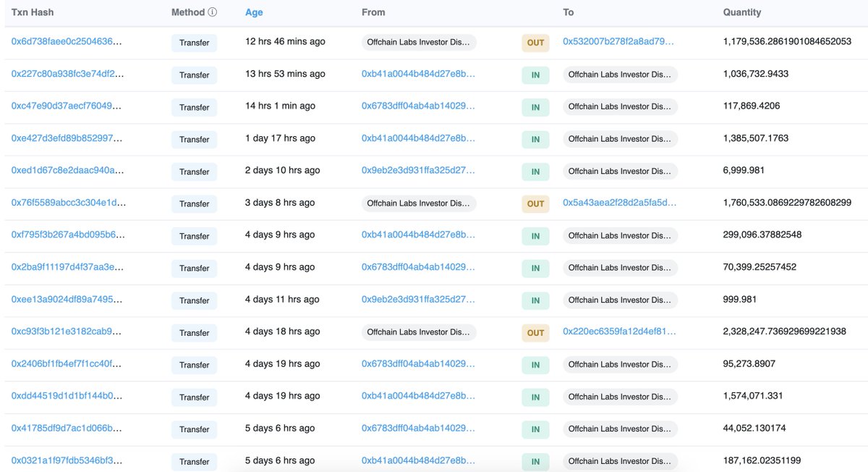
Task: Click age text 1 day 17 hrs ago
Action: [x=281, y=138]
